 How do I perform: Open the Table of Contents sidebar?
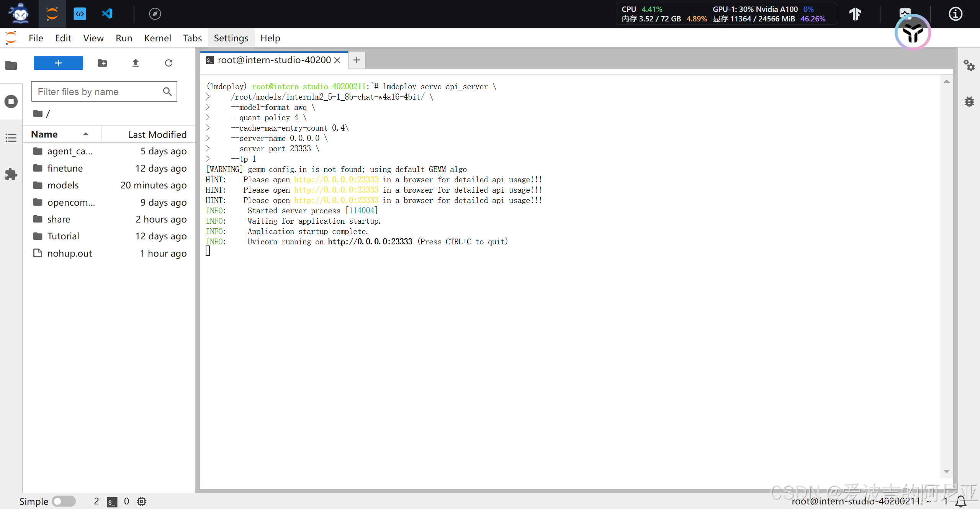[x=11, y=138]
